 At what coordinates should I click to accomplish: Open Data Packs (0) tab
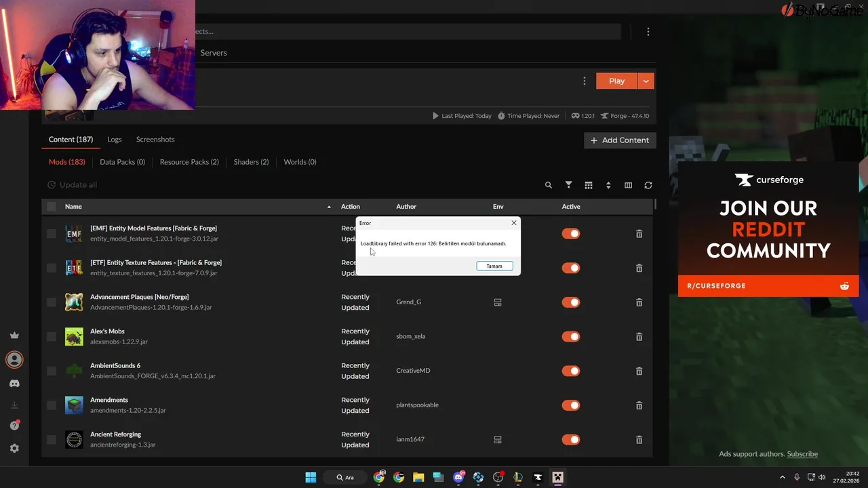[123, 162]
